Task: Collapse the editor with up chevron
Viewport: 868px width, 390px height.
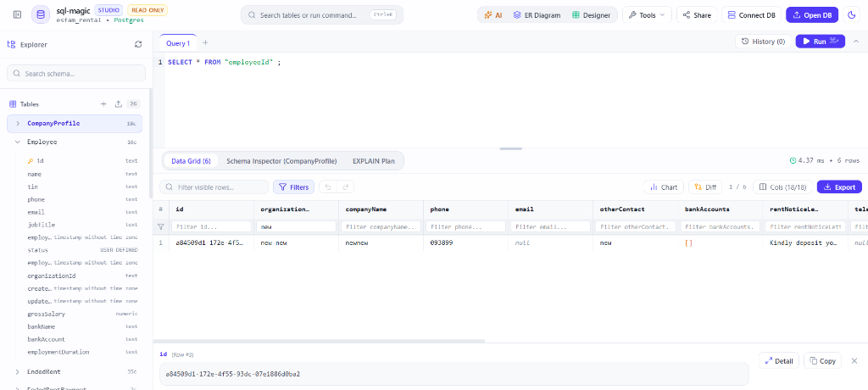Action: point(856,41)
